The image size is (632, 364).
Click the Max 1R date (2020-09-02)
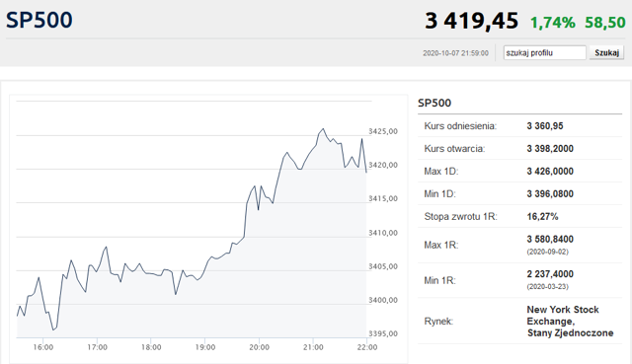point(547,252)
